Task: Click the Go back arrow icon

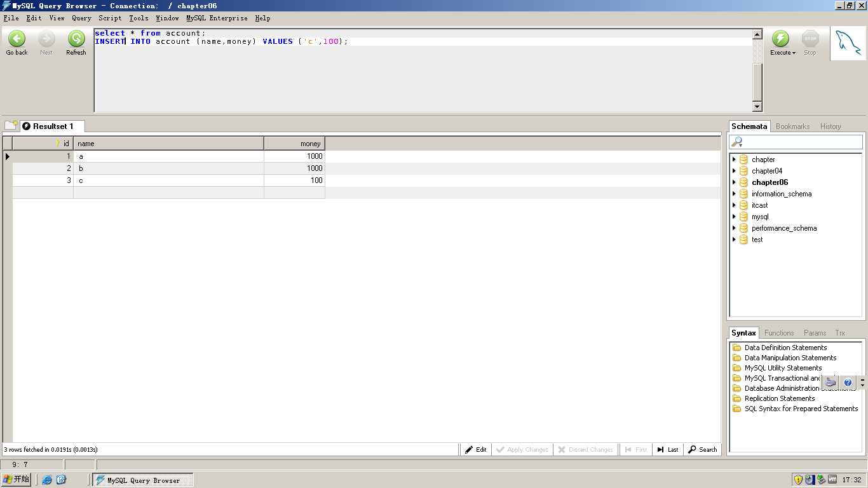Action: (x=17, y=39)
